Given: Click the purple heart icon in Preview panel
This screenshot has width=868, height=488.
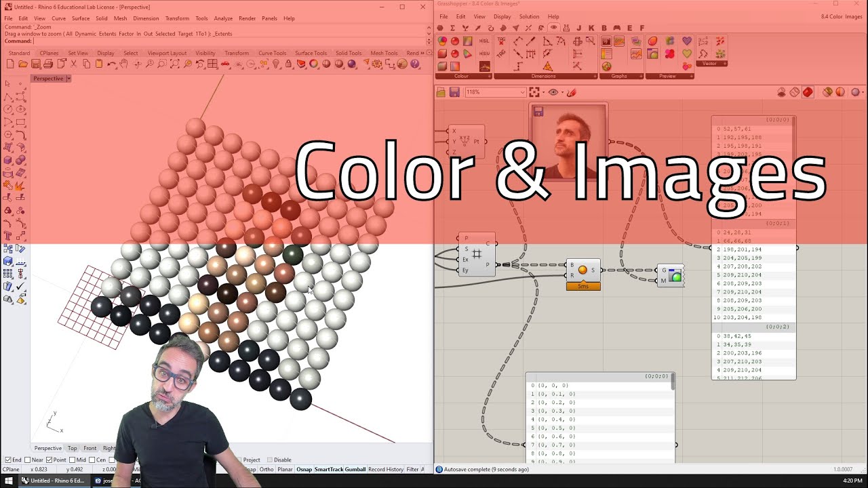Looking at the screenshot, I should click(687, 41).
